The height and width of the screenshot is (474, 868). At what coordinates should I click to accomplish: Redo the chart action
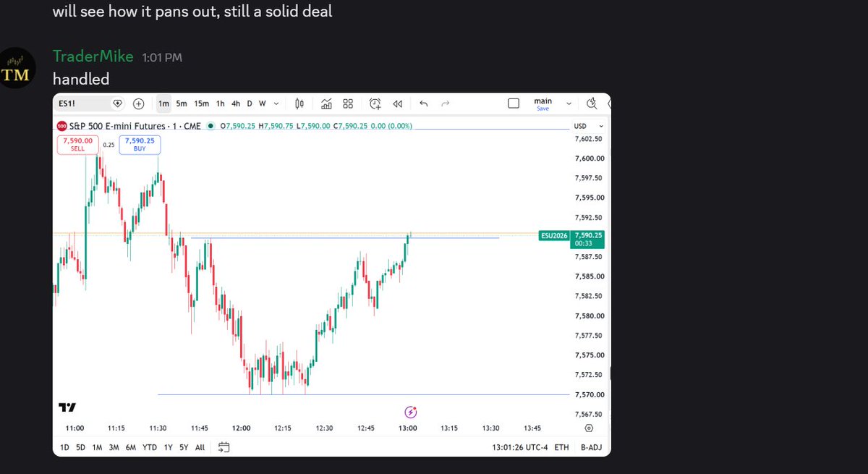(446, 103)
